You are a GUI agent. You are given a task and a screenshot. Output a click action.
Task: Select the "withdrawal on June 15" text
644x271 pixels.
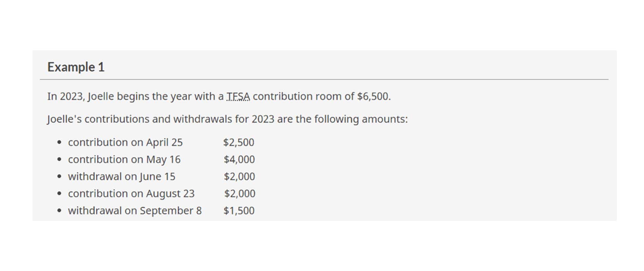click(x=121, y=176)
